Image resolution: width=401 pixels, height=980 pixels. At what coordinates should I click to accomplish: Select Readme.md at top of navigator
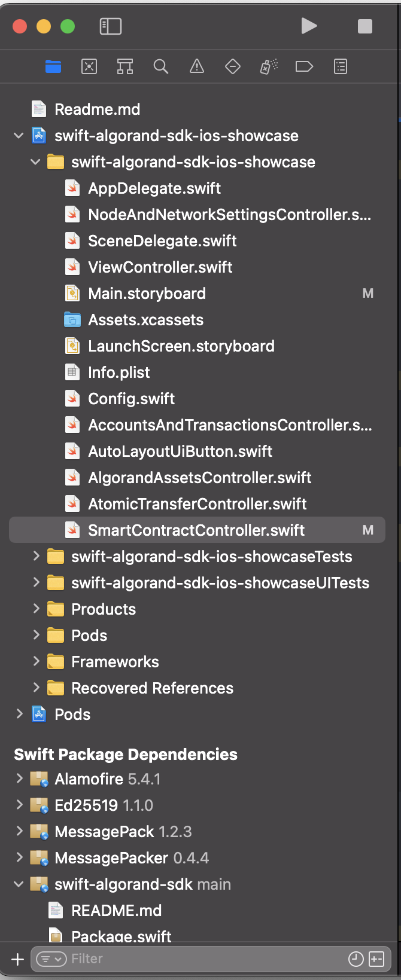point(97,109)
